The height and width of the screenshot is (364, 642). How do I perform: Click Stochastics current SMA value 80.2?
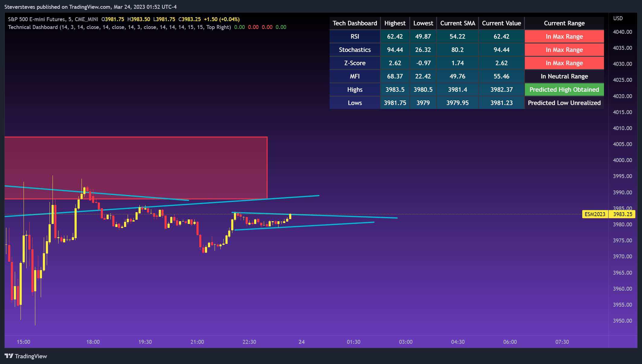point(458,50)
